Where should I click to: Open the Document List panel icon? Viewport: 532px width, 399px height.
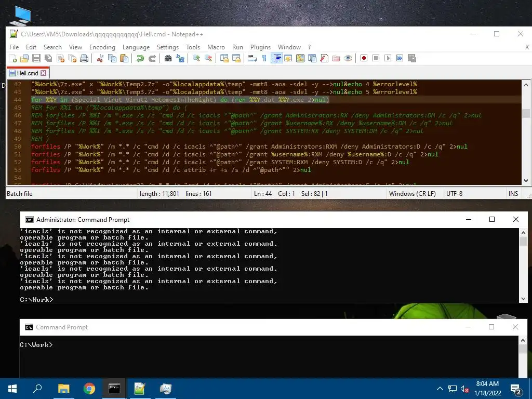[x=312, y=58]
